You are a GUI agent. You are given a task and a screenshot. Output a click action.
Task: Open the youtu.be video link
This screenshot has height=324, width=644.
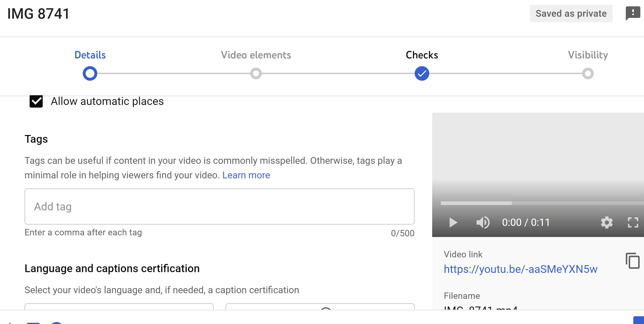click(520, 269)
